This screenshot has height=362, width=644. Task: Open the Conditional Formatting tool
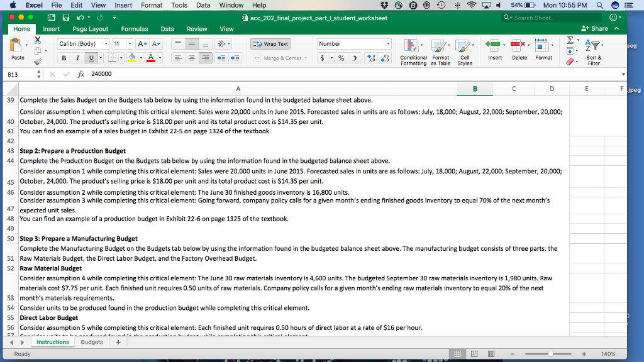(x=413, y=49)
